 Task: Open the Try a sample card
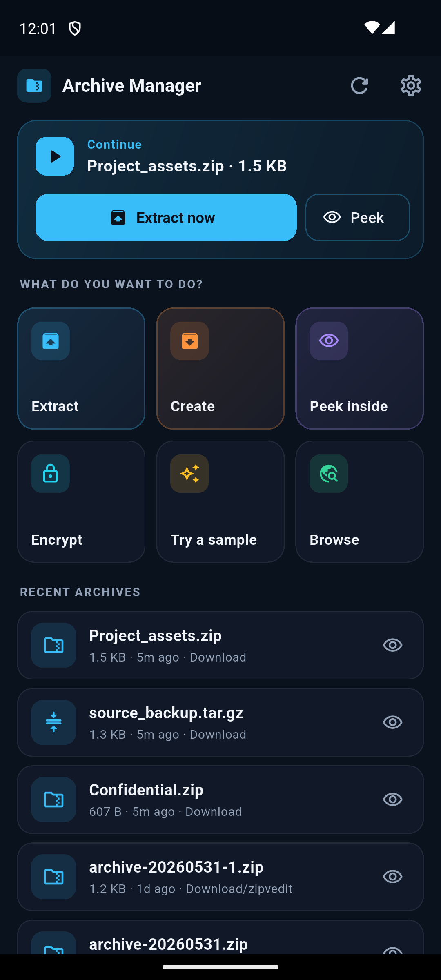220,502
